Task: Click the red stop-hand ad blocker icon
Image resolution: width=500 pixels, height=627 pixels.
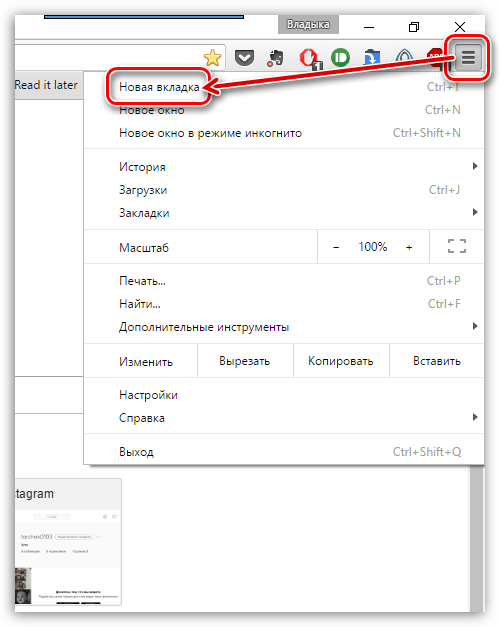Action: pos(310,59)
